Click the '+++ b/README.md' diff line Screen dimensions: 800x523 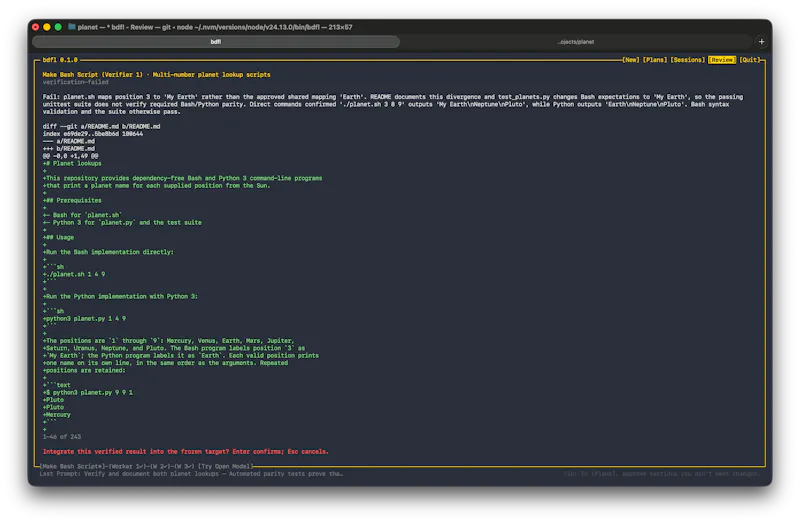tap(68, 148)
